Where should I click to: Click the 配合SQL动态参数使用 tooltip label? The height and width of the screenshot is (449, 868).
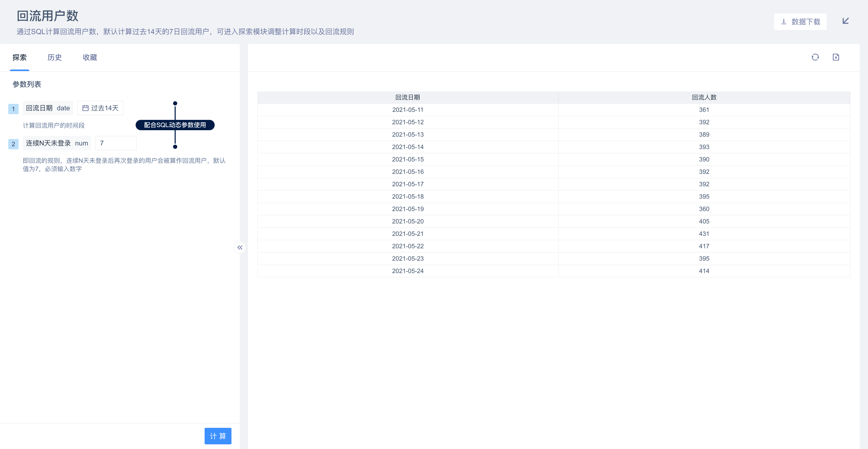tap(175, 125)
